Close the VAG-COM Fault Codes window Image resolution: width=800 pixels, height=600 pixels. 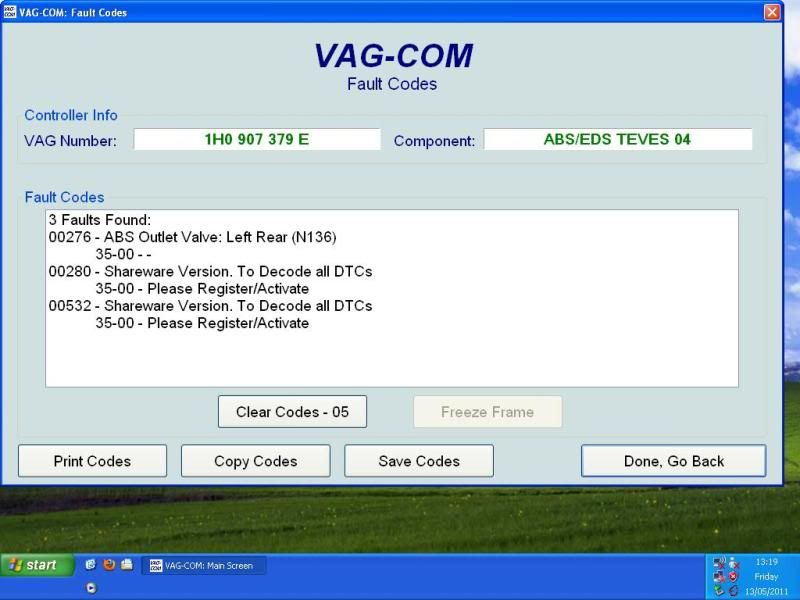tap(772, 12)
